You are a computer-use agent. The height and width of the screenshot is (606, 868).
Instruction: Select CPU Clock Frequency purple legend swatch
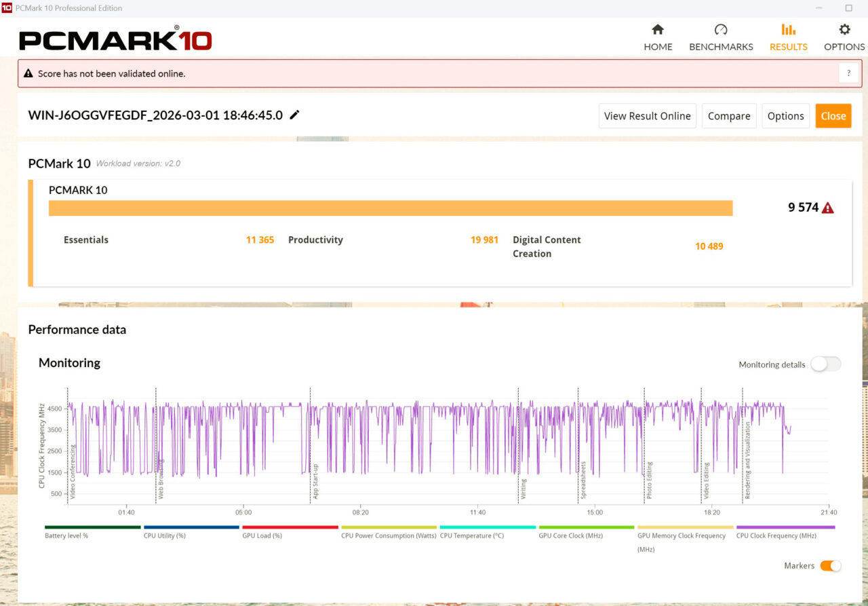pos(785,527)
